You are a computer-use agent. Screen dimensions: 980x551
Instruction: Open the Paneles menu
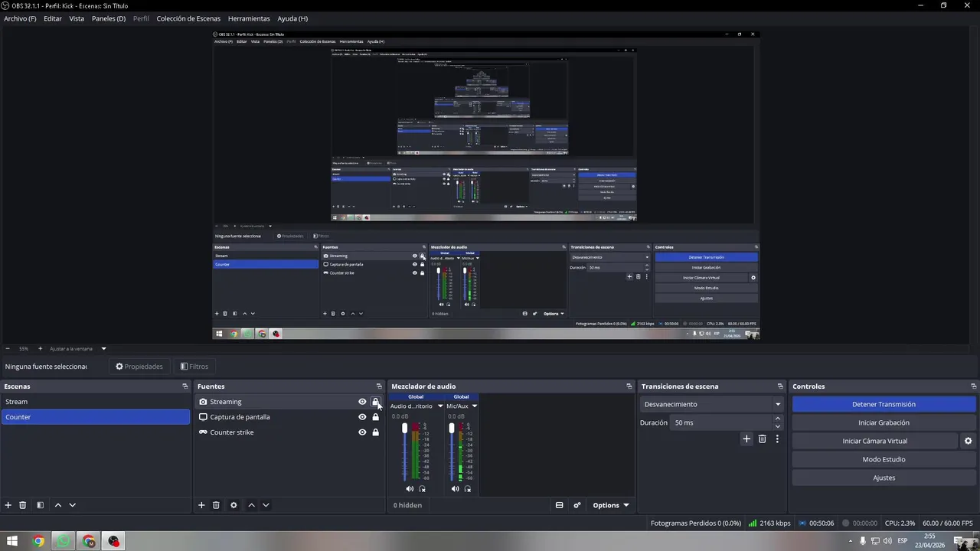pos(109,18)
